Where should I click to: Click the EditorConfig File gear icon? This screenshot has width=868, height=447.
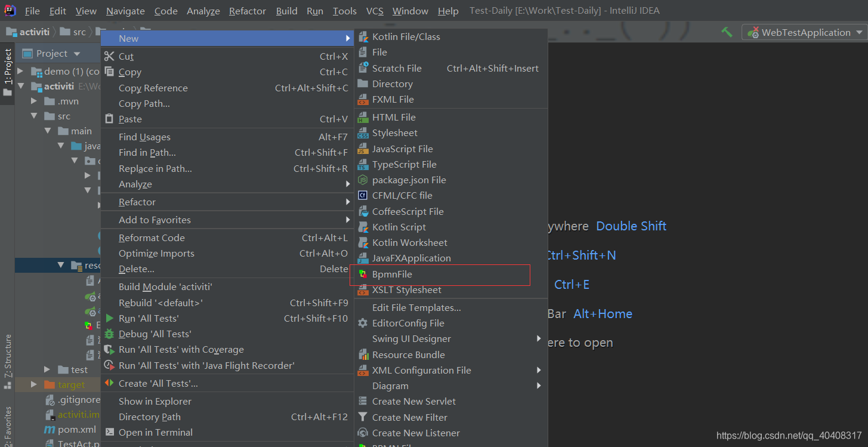[x=363, y=323]
